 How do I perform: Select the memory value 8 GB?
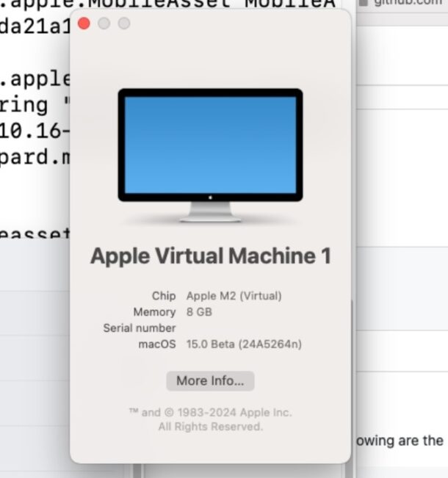pyautogui.click(x=199, y=312)
